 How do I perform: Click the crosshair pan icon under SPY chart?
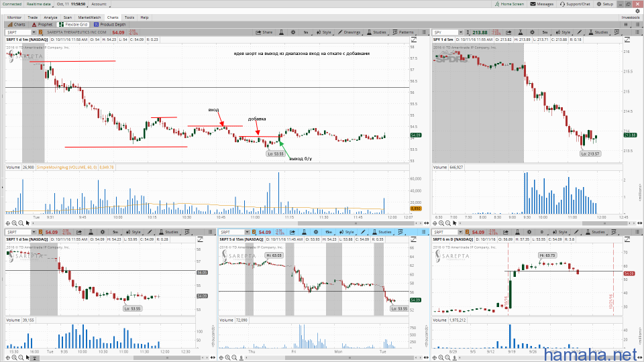435,223
